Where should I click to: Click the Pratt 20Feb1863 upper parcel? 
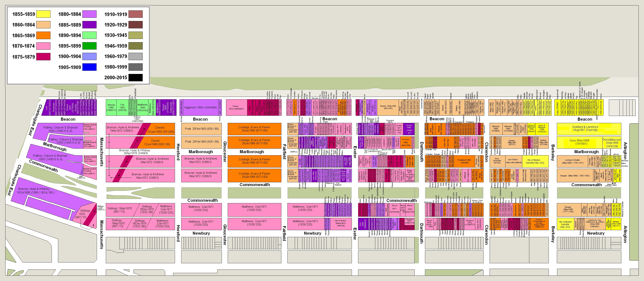201,129
